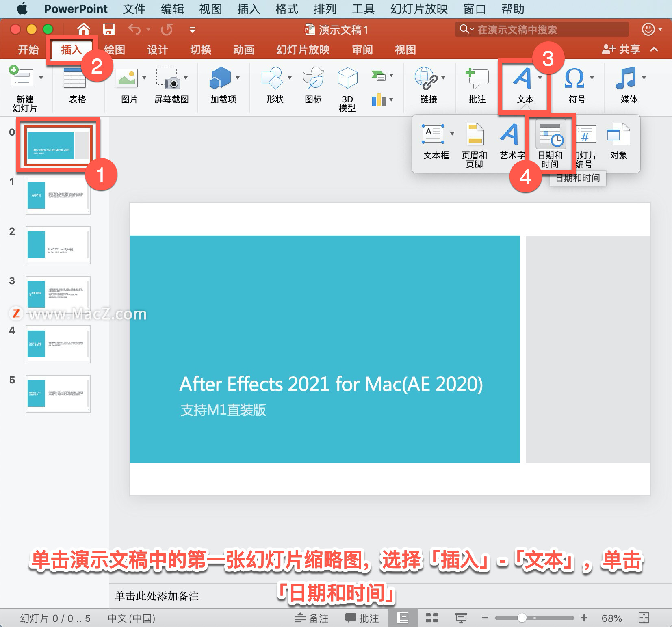This screenshot has height=627, width=672.
Task: Open the Media dropdown arrow
Action: tap(644, 78)
